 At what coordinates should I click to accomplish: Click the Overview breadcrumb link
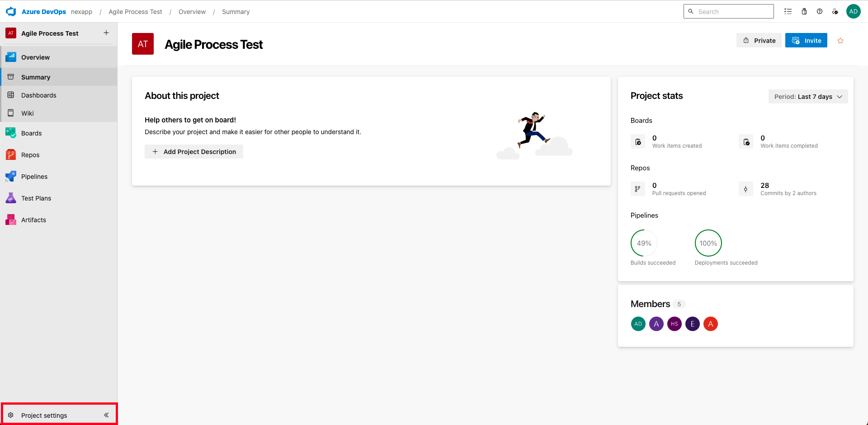(x=192, y=12)
